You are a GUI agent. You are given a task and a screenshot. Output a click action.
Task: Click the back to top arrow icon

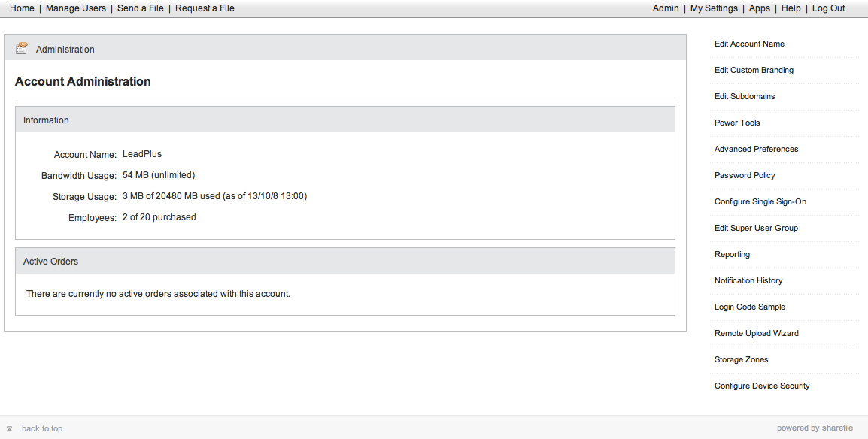(10, 429)
